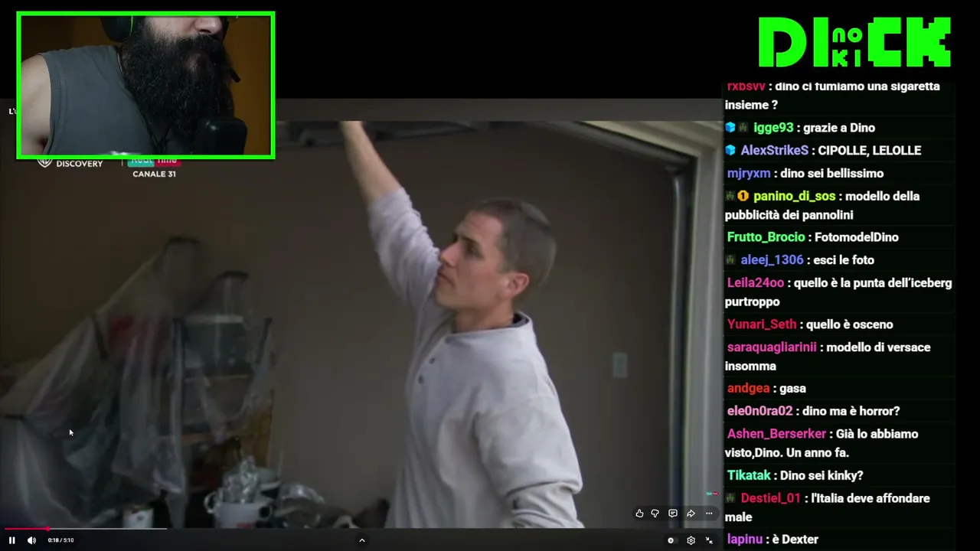Click the 'CANALE 31' label
Image resolution: width=980 pixels, height=551 pixels.
pos(154,174)
